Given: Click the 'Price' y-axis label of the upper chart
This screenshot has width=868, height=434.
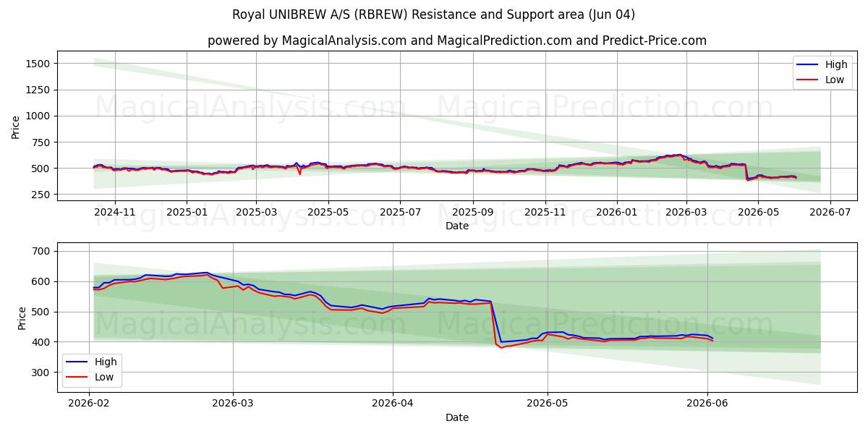Looking at the screenshot, I should coord(16,127).
